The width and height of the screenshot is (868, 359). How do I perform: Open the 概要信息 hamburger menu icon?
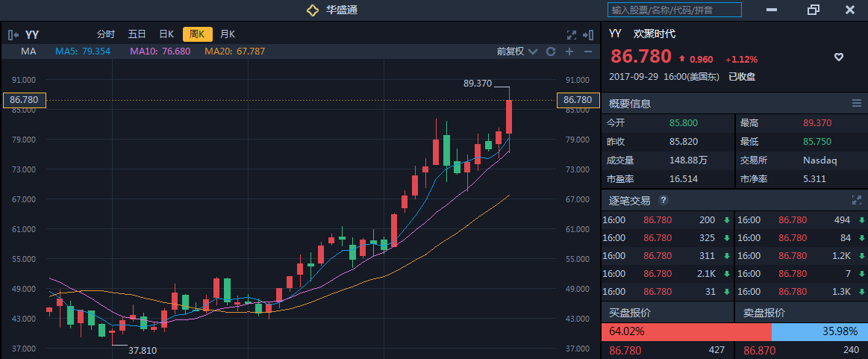coord(856,103)
